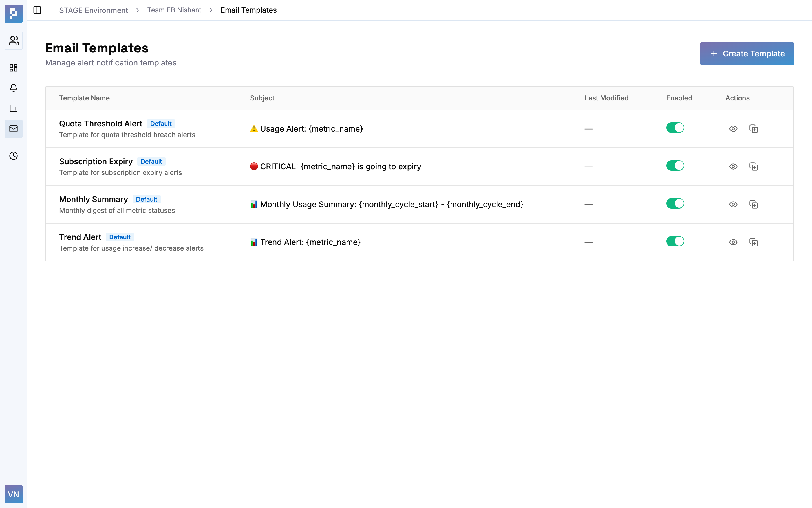The width and height of the screenshot is (812, 508).
Task: Click the Create Template button
Action: pyautogui.click(x=747, y=53)
